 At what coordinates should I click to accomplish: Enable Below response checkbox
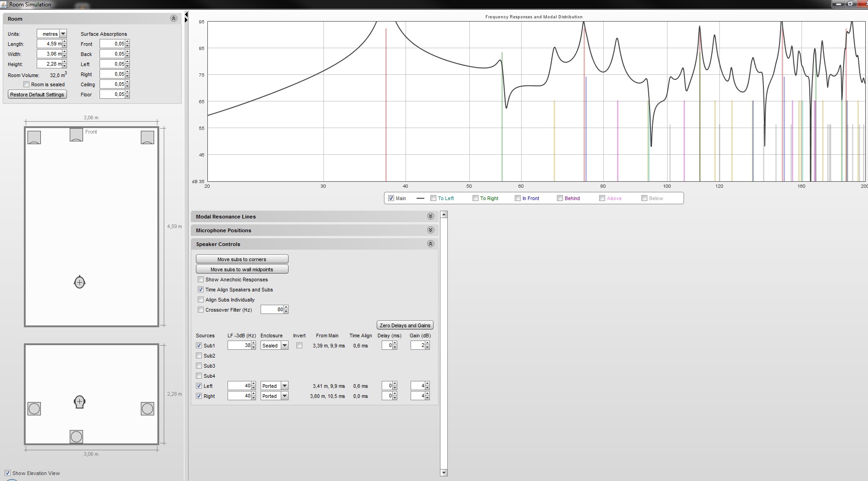(x=644, y=198)
